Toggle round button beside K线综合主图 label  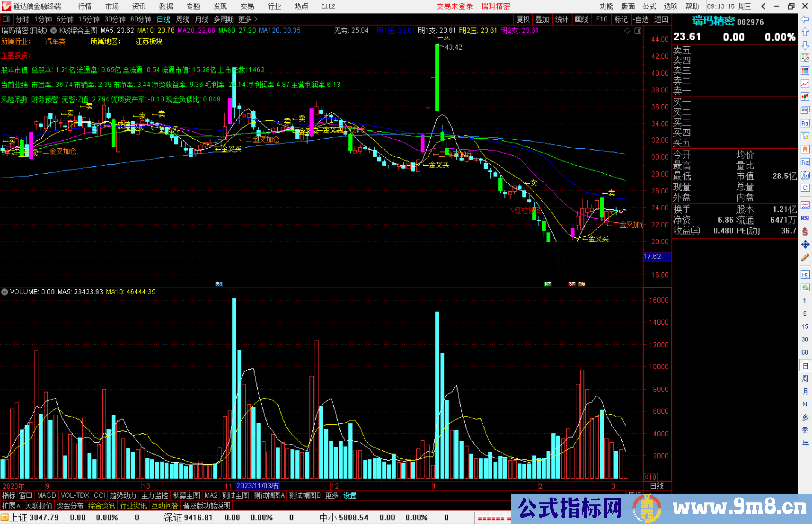[x=54, y=30]
